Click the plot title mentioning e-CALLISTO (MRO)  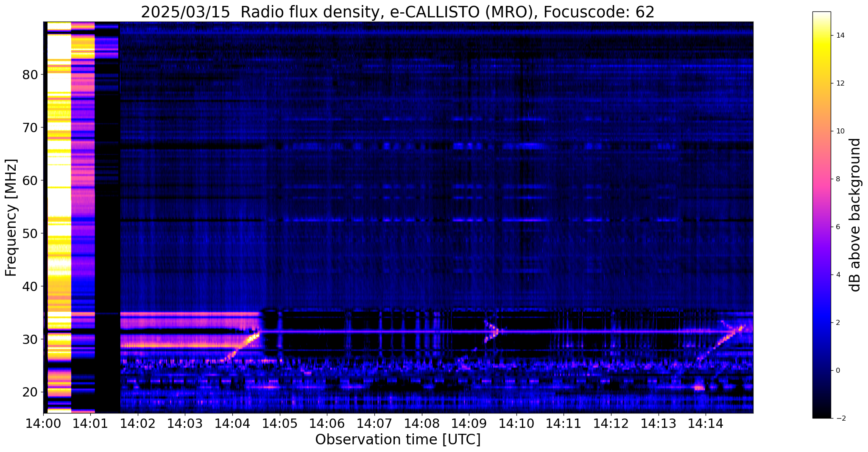tap(397, 12)
